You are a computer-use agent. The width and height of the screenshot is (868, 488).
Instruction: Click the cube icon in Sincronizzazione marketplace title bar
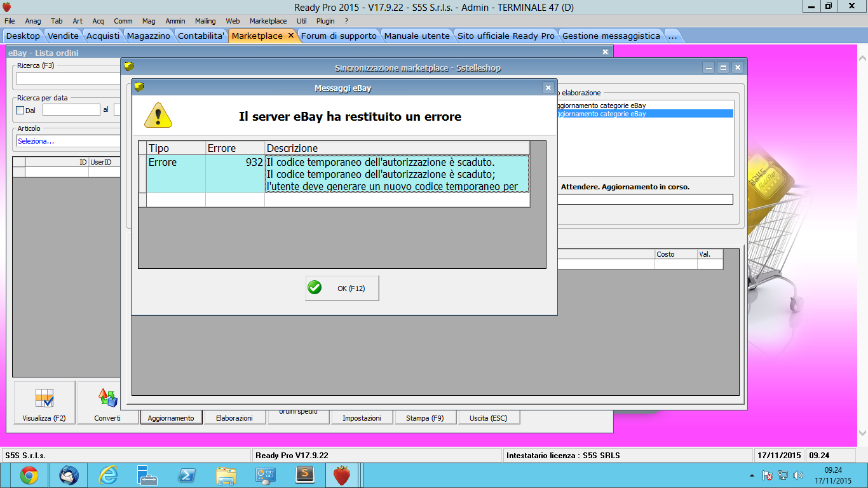(129, 67)
